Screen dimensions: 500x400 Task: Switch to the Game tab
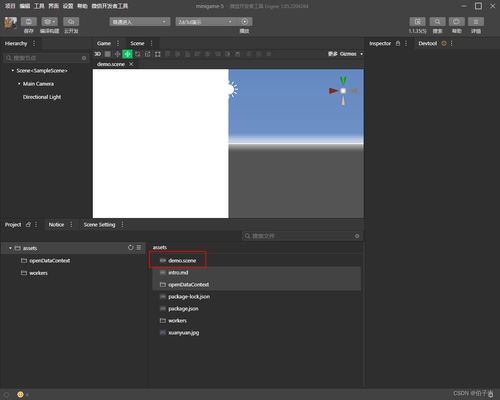[x=104, y=43]
